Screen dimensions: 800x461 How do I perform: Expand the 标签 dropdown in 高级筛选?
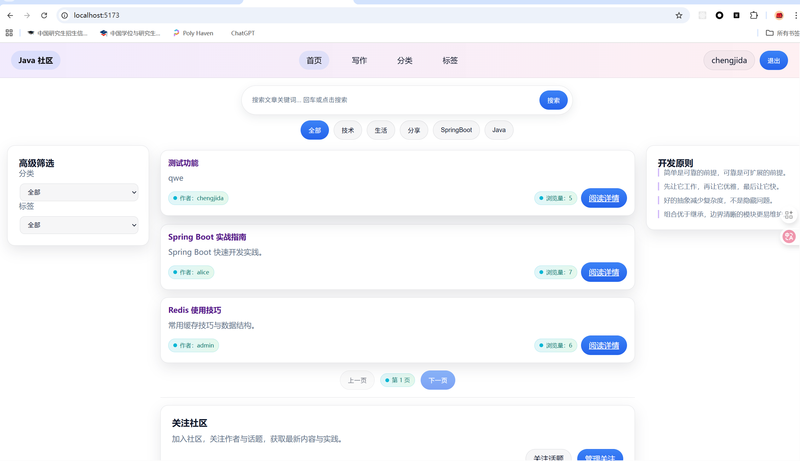(79, 225)
